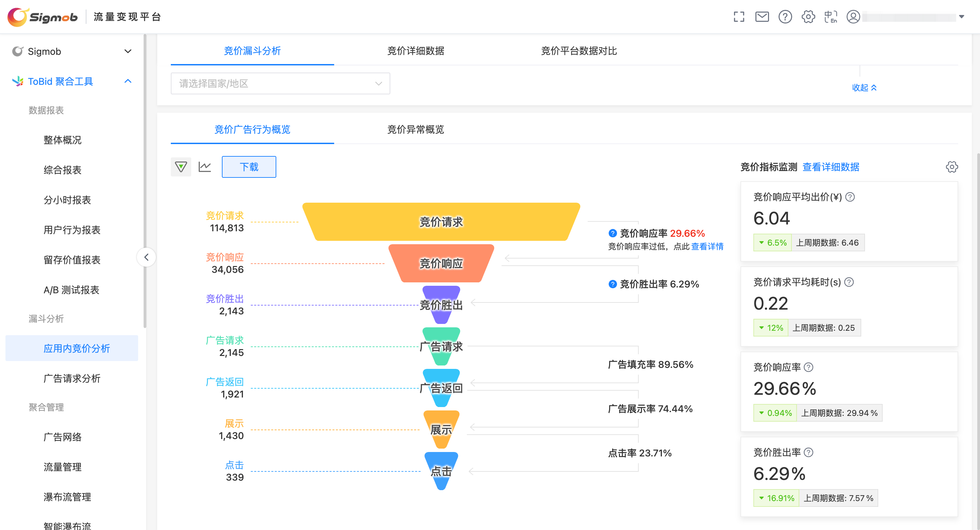Viewport: 980px width, 530px height.
Task: Open the header settings gear icon
Action: point(808,17)
